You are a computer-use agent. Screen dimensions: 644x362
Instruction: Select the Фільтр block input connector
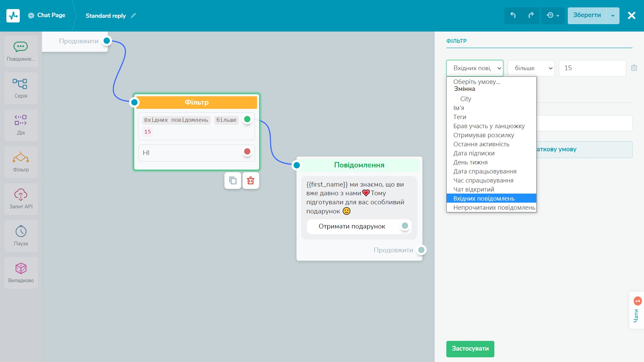pos(134,102)
